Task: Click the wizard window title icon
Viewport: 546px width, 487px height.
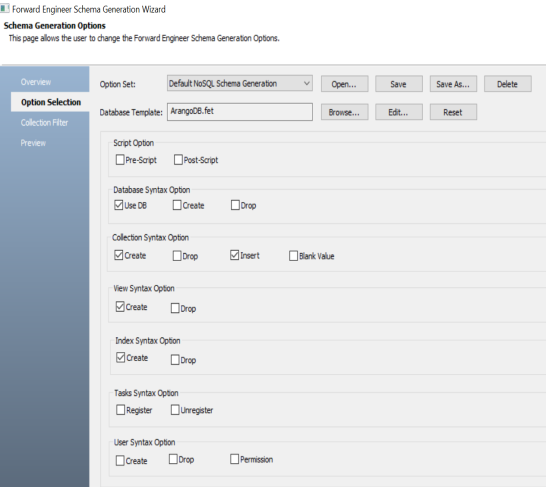Action: (5, 8)
